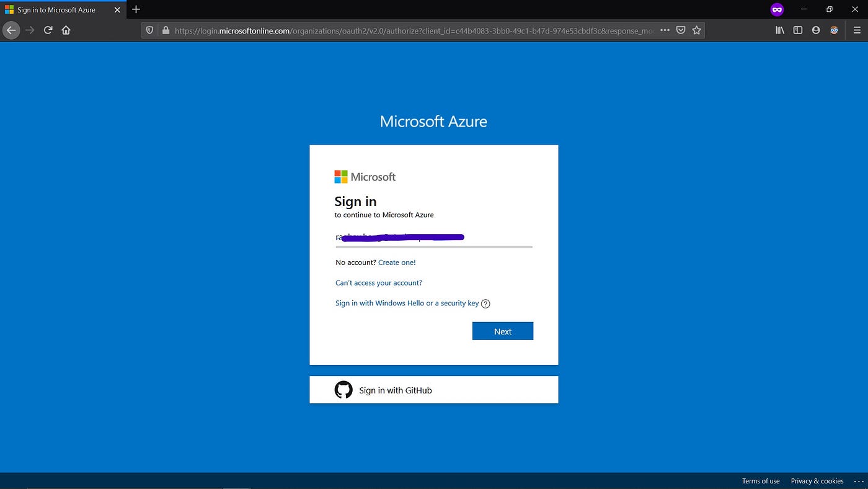The width and height of the screenshot is (868, 489).
Task: Open the Privacy & cookies link
Action: point(817,481)
